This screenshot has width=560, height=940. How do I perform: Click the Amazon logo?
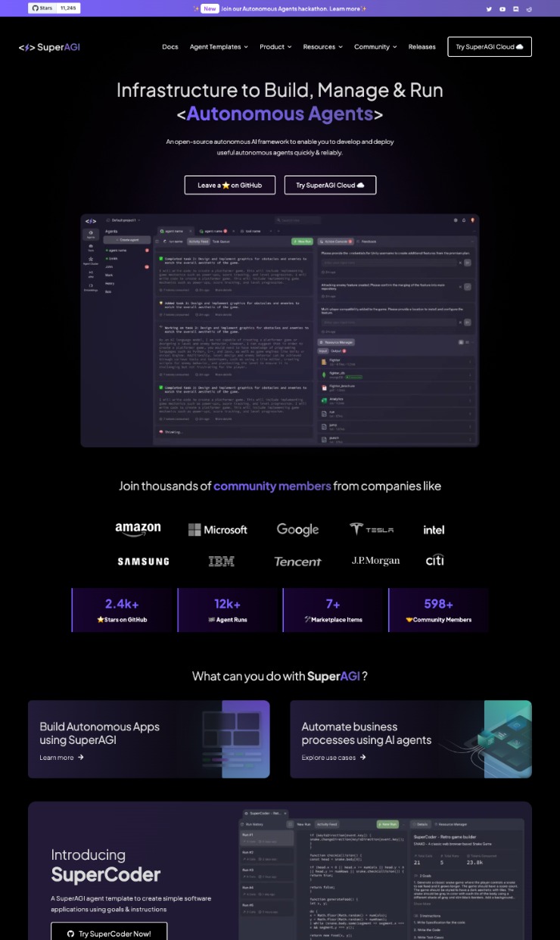pos(138,529)
